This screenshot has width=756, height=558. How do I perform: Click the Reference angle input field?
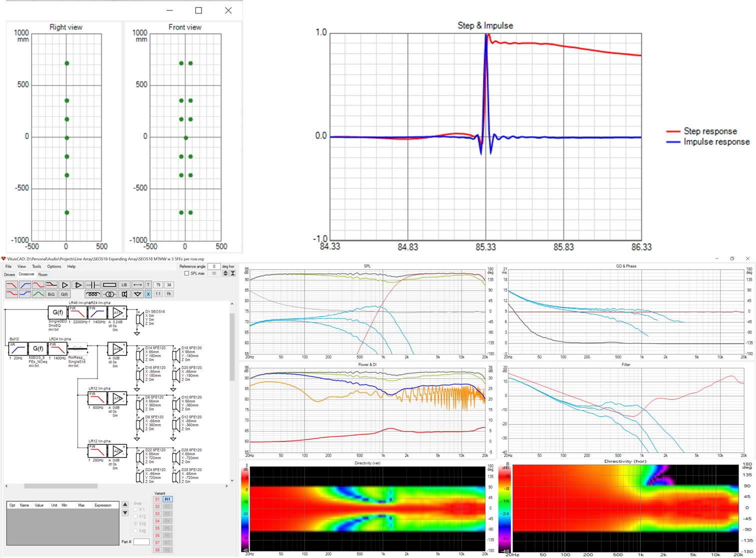[x=214, y=266]
